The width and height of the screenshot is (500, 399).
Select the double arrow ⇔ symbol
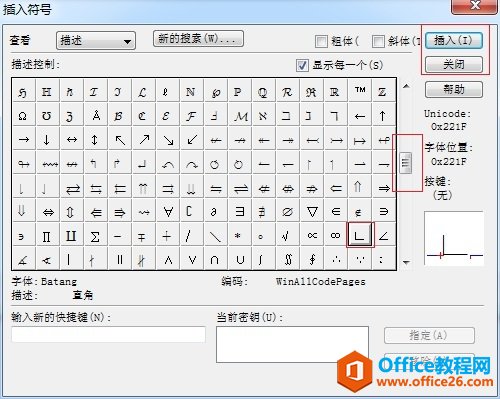point(48,211)
